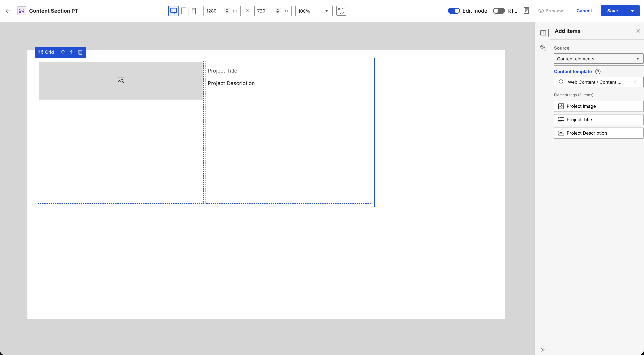Open Content template help tooltip

click(x=598, y=72)
